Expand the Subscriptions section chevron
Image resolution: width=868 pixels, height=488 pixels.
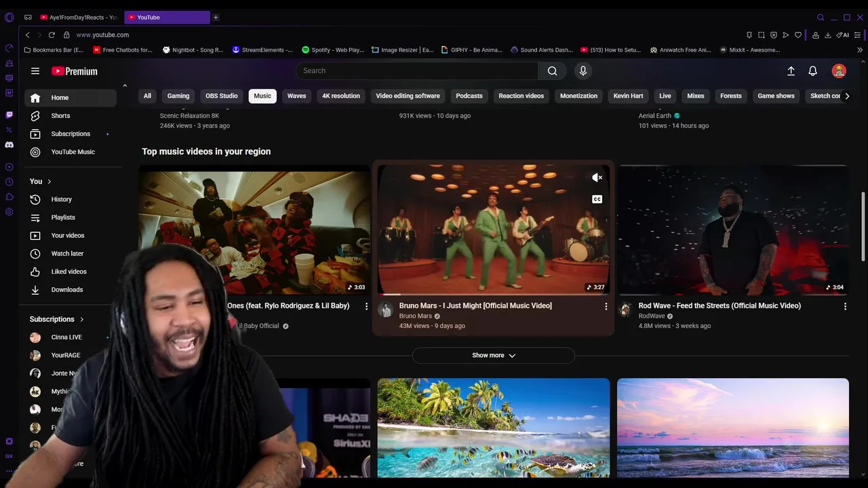click(x=82, y=319)
